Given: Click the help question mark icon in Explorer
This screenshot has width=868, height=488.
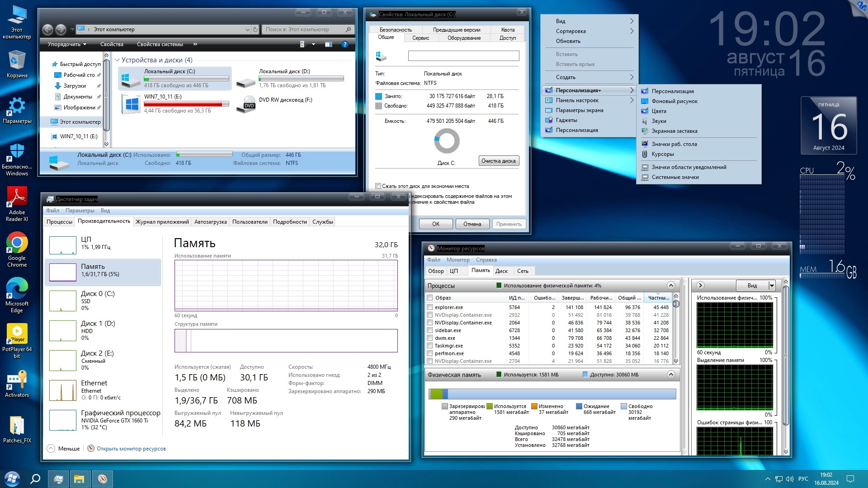Looking at the screenshot, I should [344, 44].
